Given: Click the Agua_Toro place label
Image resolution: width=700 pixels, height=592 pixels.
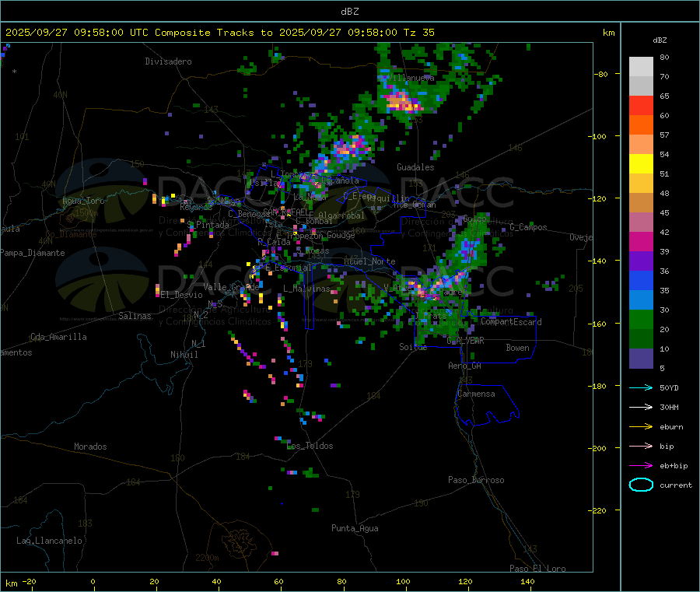Looking at the screenshot, I should pos(83,201).
